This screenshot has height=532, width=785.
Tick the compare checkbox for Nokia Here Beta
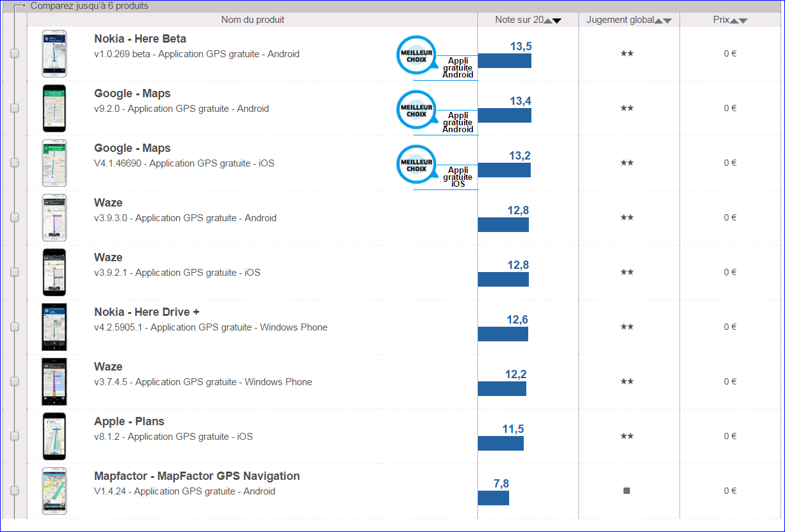pos(15,54)
